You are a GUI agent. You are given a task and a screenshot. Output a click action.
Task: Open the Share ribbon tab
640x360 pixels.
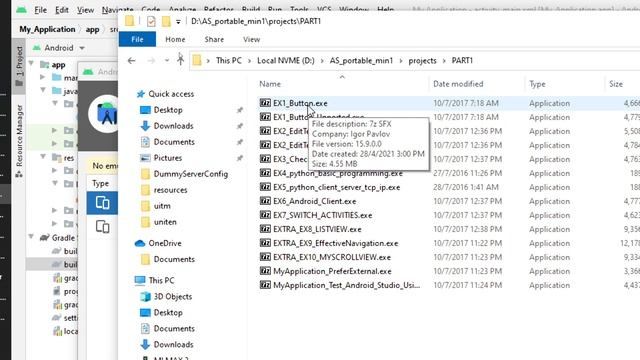214,39
